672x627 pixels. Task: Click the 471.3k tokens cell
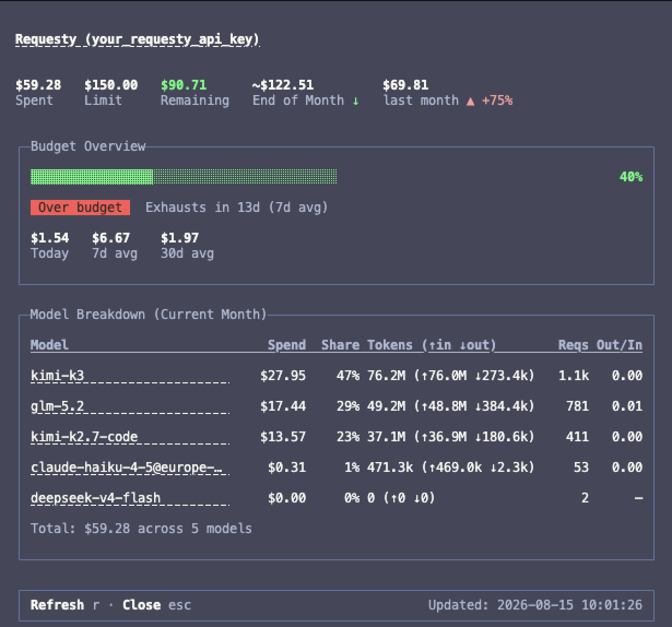click(451, 467)
